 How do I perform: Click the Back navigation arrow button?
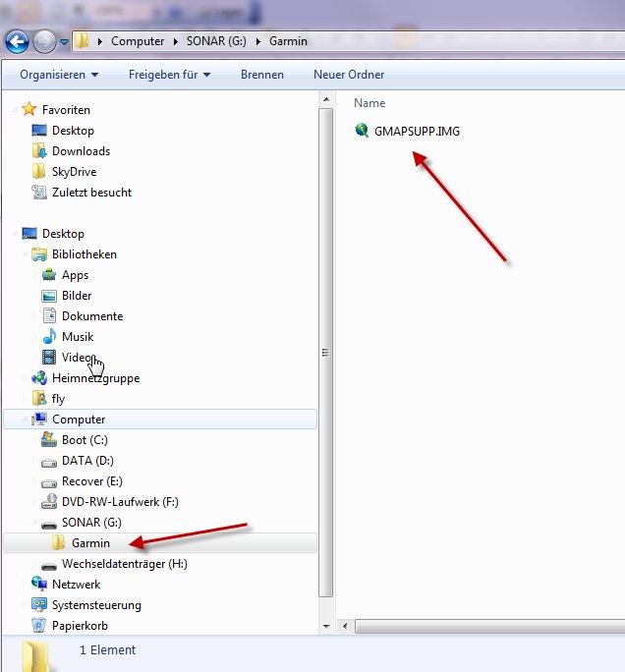(18, 41)
